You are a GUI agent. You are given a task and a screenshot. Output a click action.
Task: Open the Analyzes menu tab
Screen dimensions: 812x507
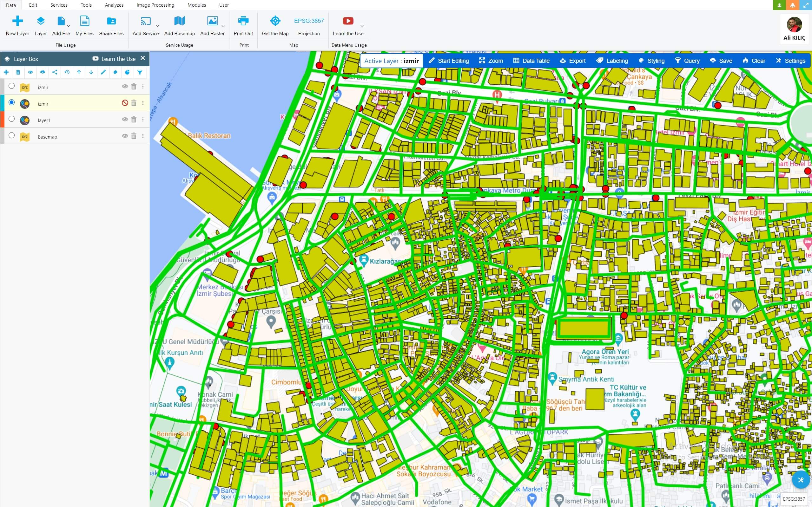tap(114, 5)
